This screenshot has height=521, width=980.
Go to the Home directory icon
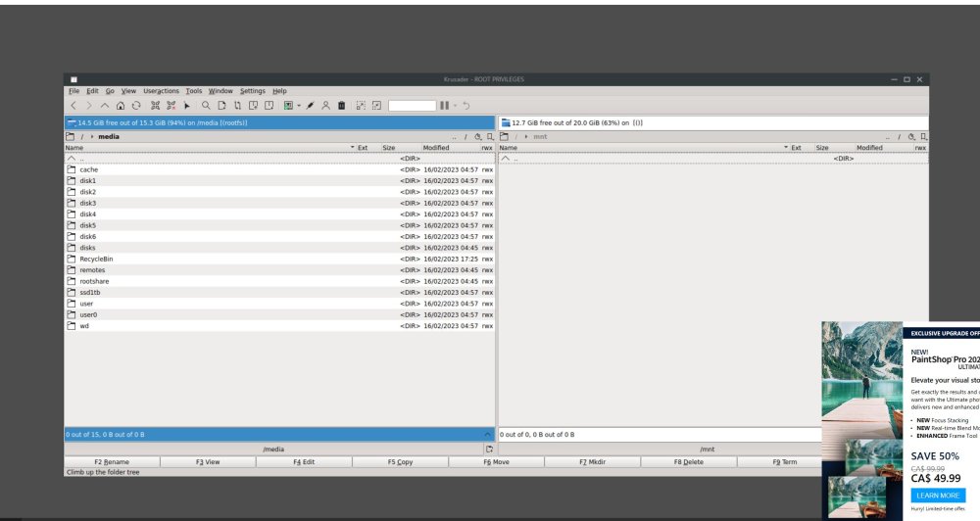121,106
